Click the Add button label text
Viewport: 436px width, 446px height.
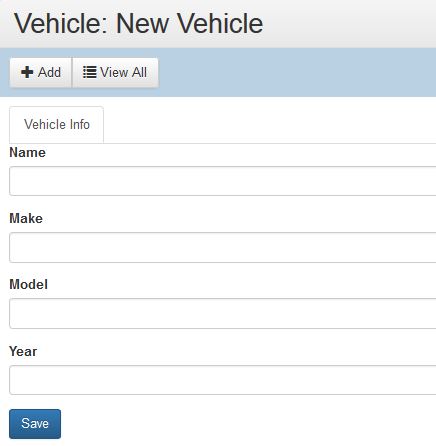tap(49, 72)
